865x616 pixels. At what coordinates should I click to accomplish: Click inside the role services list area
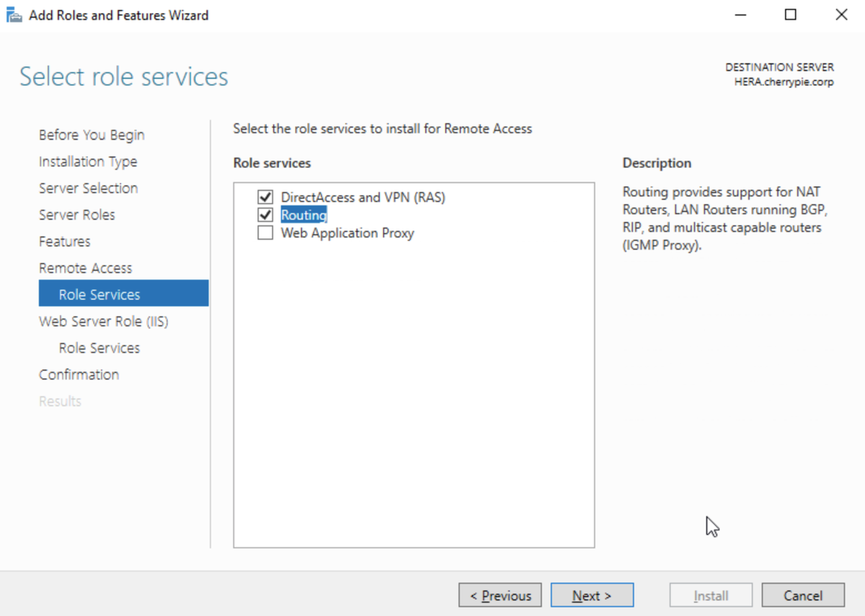[414, 396]
